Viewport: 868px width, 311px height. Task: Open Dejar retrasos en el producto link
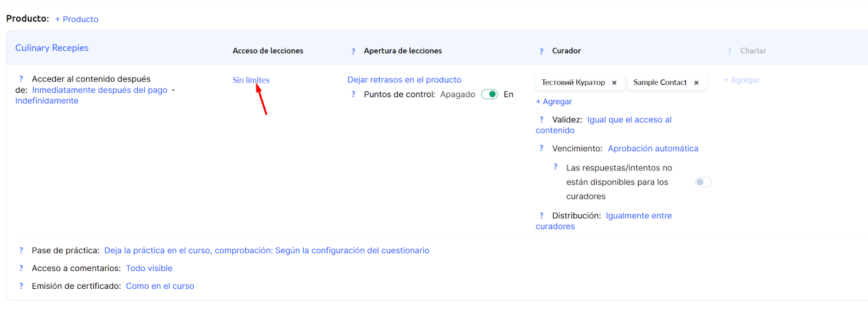coord(404,80)
